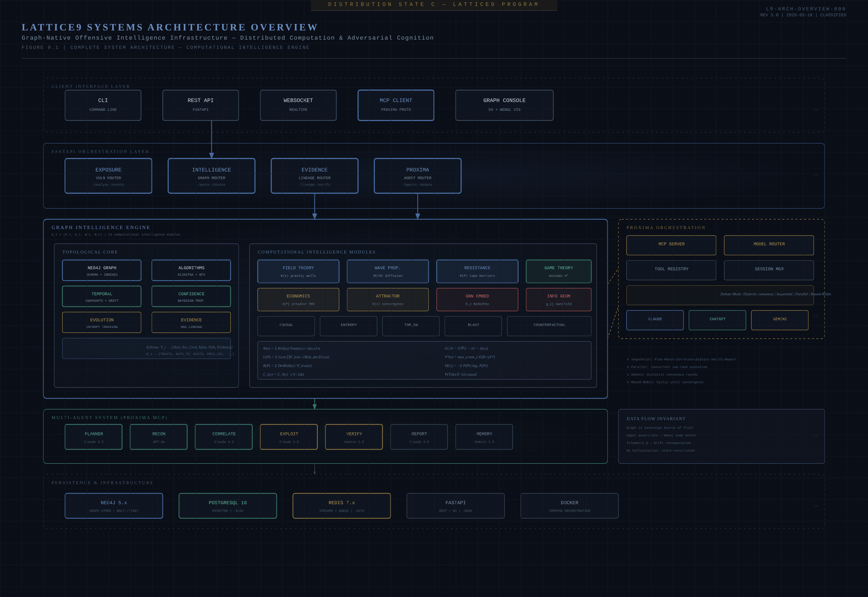The height and width of the screenshot is (597, 868).
Task: Open the GRAPH CONSOLE block
Action: [504, 105]
